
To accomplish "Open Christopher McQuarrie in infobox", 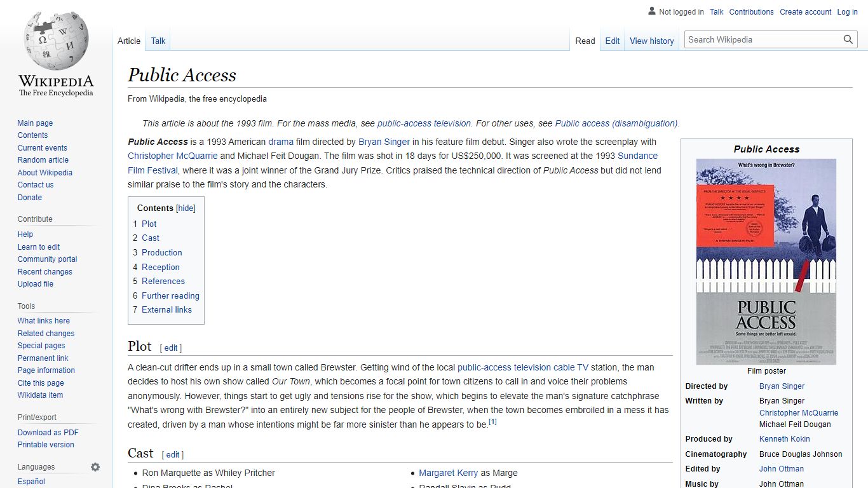I will [799, 413].
